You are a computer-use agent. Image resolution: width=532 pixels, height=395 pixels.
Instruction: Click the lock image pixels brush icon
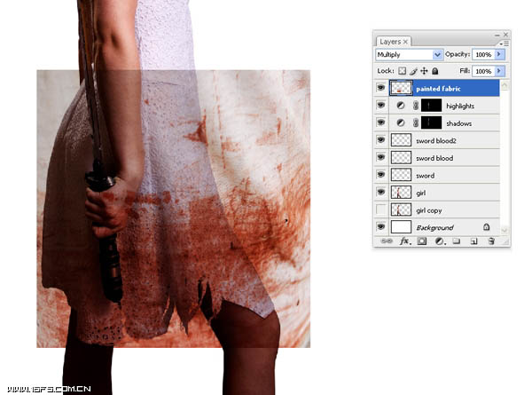pyautogui.click(x=413, y=71)
